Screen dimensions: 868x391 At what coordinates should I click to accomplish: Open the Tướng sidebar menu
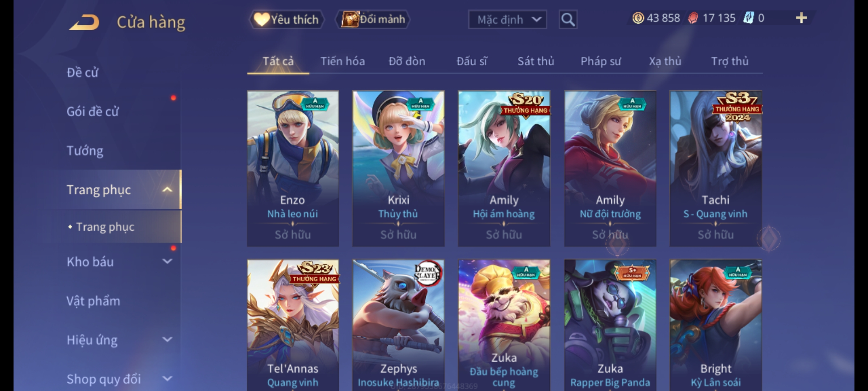[85, 151]
